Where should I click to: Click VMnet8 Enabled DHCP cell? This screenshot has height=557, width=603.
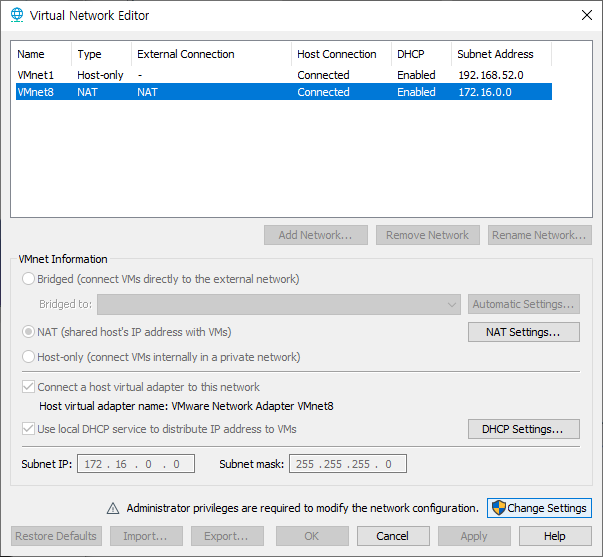coord(416,92)
